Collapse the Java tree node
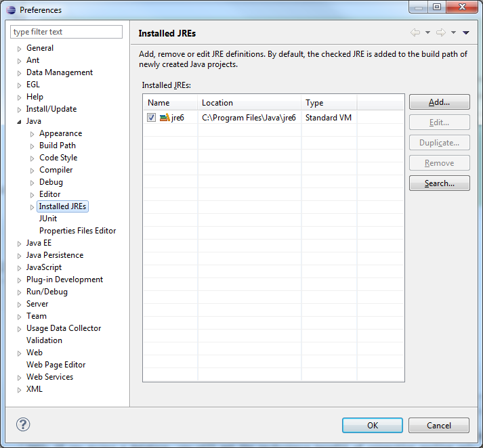 (x=19, y=122)
